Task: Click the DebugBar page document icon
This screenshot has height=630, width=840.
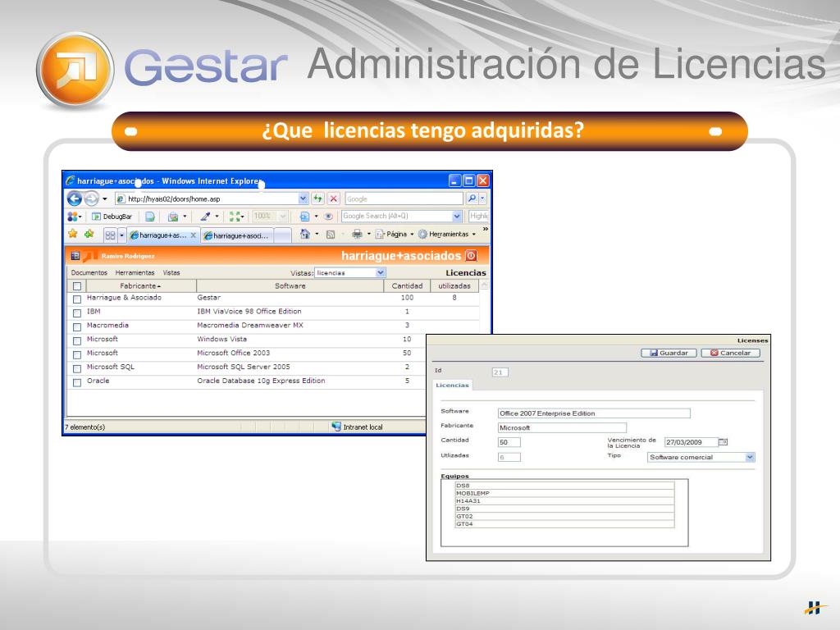Action: coord(151,217)
